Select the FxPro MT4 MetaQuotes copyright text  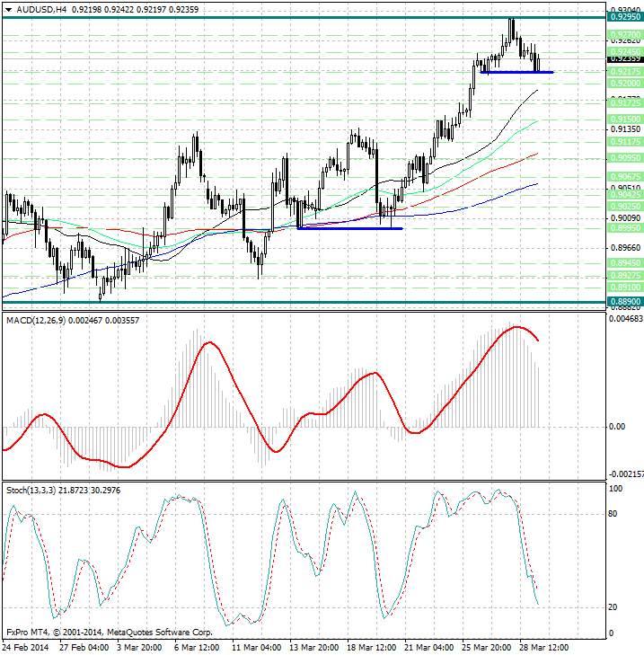point(110,632)
